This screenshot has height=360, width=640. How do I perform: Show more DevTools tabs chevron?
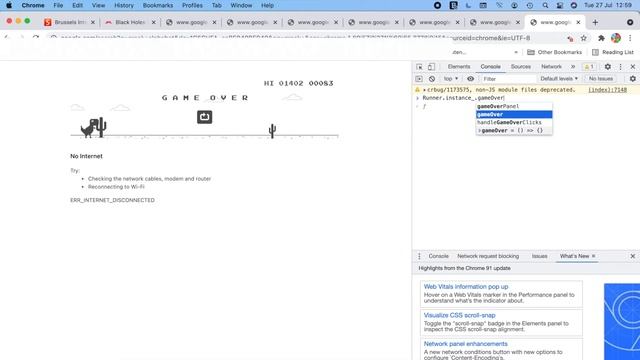click(x=573, y=67)
